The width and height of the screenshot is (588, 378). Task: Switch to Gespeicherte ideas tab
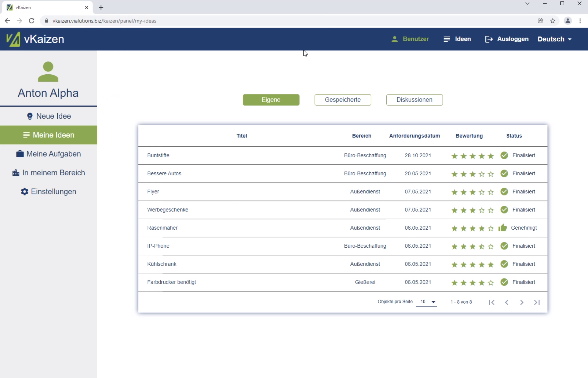point(343,100)
